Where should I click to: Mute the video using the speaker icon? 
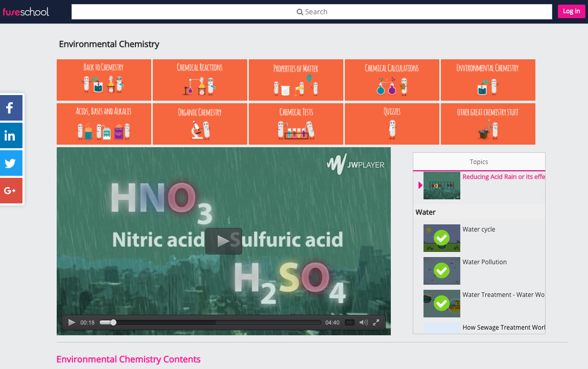coord(363,322)
